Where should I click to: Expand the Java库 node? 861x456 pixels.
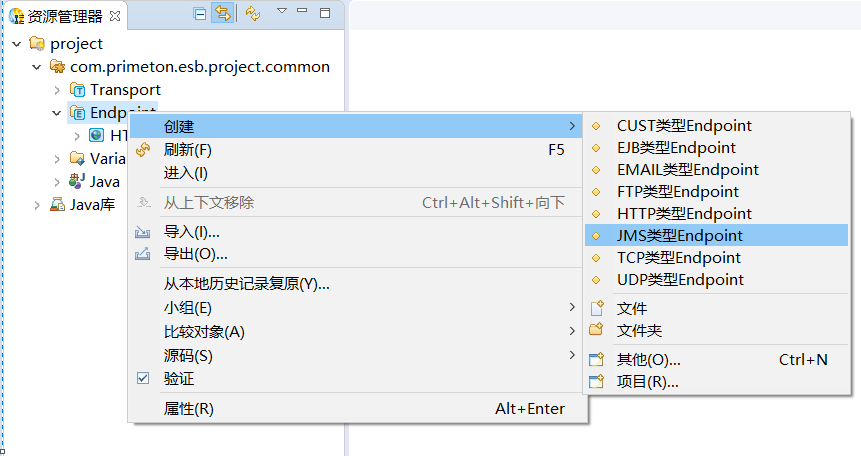click(37, 205)
